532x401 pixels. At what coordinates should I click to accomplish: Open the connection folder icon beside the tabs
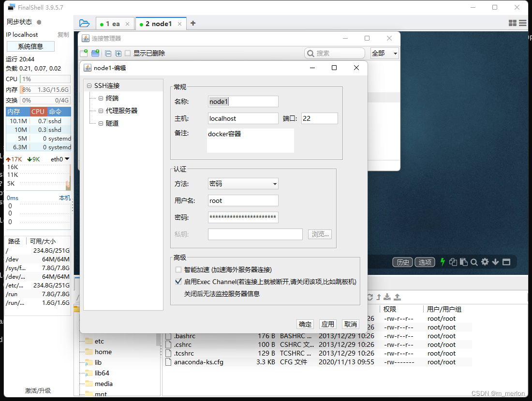[x=84, y=23]
